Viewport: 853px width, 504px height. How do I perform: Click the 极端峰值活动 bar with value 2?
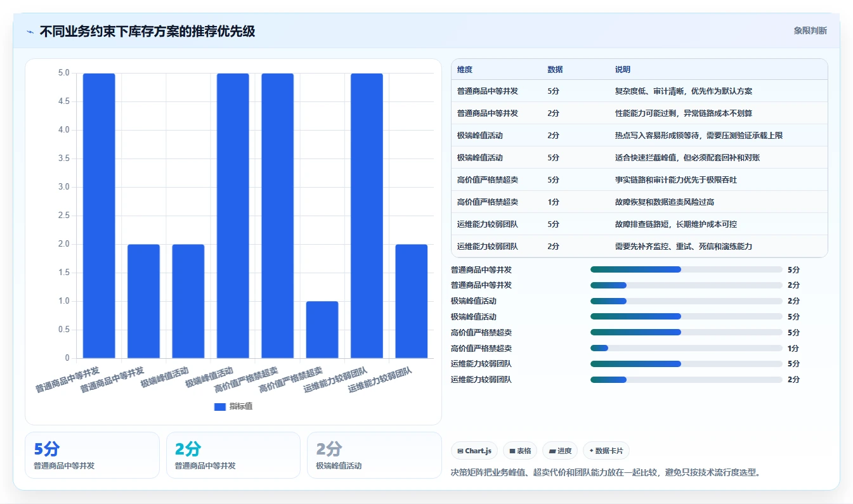coord(188,301)
